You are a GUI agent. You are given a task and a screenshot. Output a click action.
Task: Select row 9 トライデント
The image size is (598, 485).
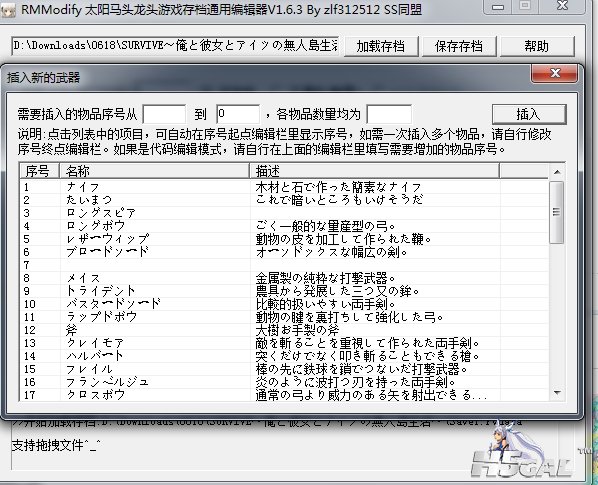point(284,291)
